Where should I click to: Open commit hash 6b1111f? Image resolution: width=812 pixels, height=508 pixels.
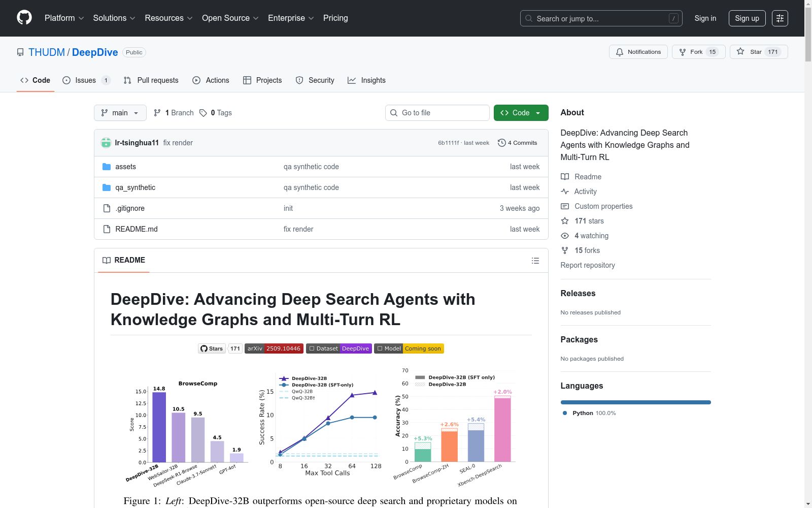[x=449, y=143]
